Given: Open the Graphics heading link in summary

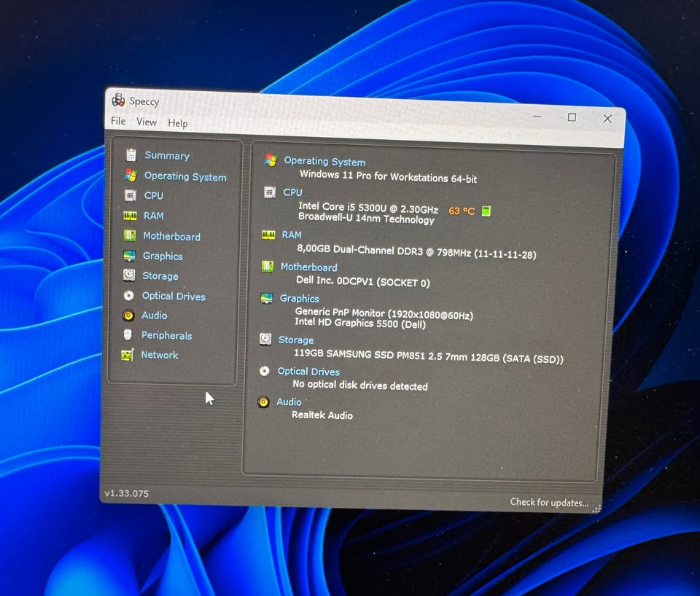Looking at the screenshot, I should (x=300, y=299).
